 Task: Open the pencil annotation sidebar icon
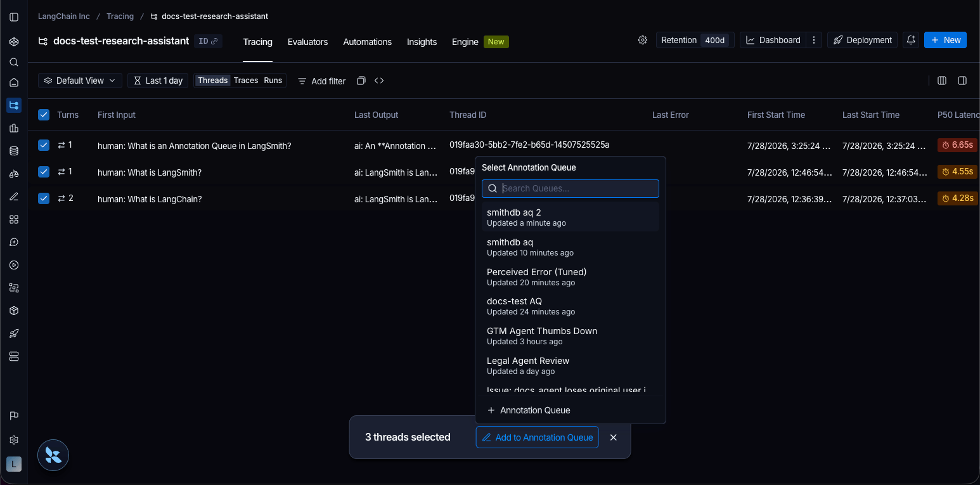point(14,197)
